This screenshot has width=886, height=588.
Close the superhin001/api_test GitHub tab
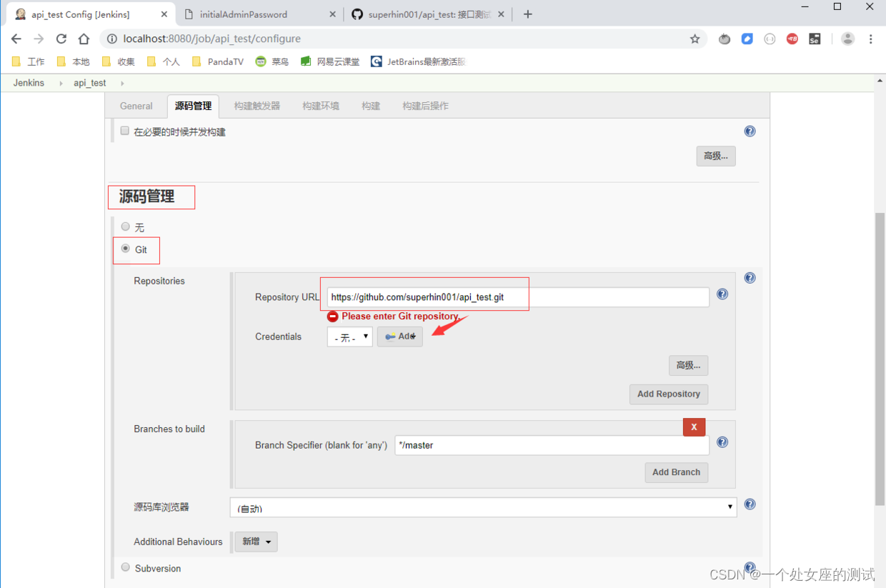coord(501,14)
